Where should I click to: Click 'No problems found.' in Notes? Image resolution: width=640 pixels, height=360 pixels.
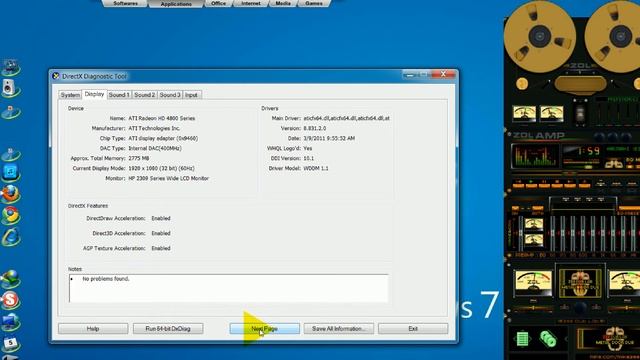106,279
